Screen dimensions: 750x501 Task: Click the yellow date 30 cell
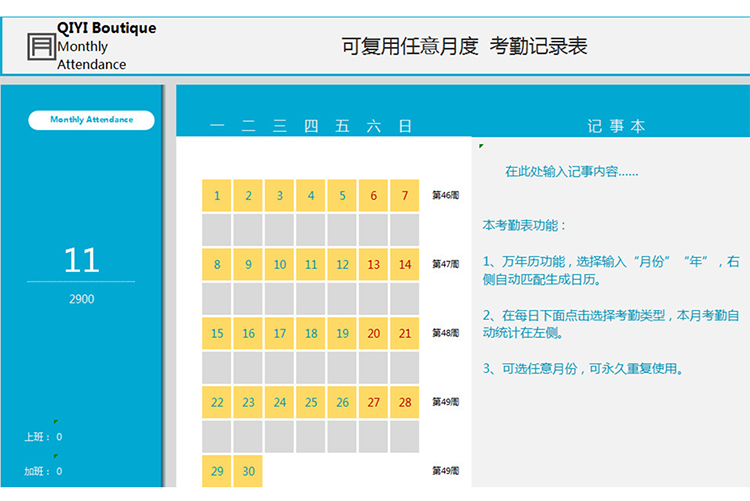248,471
